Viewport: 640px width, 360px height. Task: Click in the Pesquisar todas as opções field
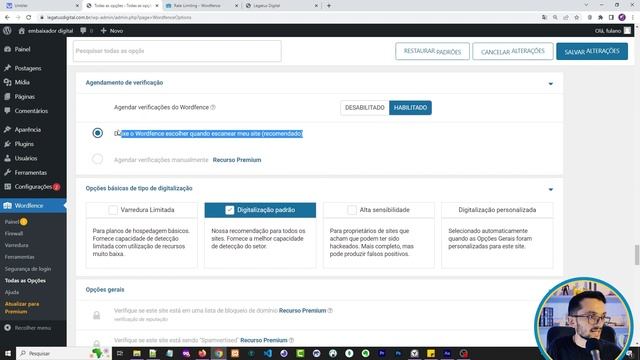tap(177, 51)
